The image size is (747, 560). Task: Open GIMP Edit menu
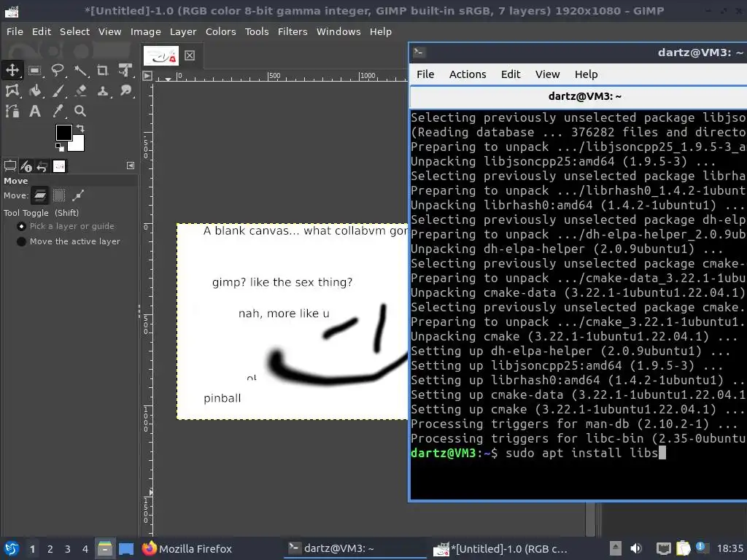coord(42,31)
